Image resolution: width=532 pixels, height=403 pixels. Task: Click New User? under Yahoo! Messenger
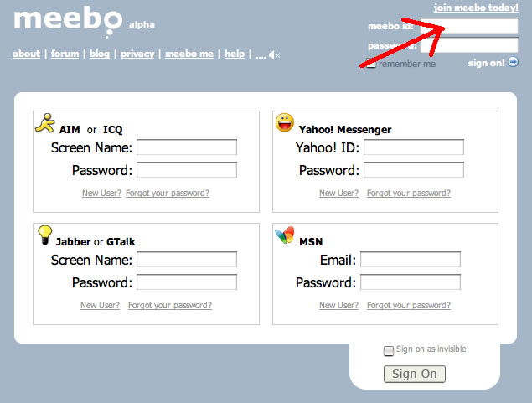point(338,193)
